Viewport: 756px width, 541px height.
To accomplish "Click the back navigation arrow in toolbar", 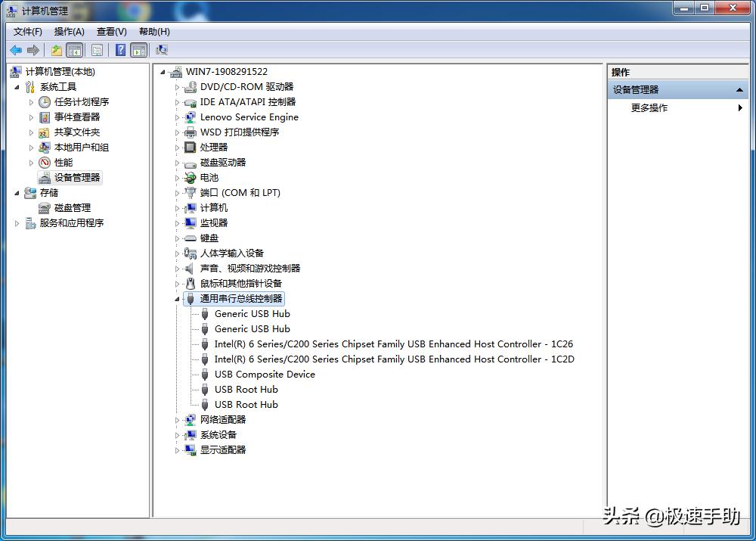I will [16, 50].
